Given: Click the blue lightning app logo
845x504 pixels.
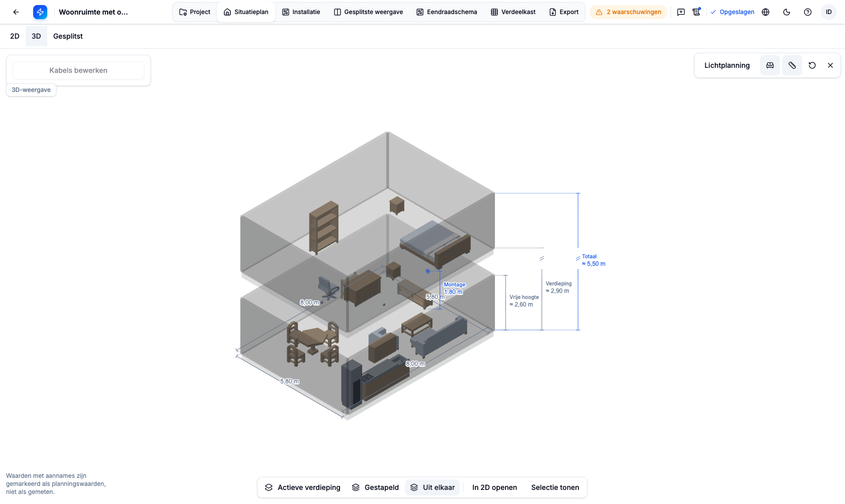Looking at the screenshot, I should (x=40, y=12).
